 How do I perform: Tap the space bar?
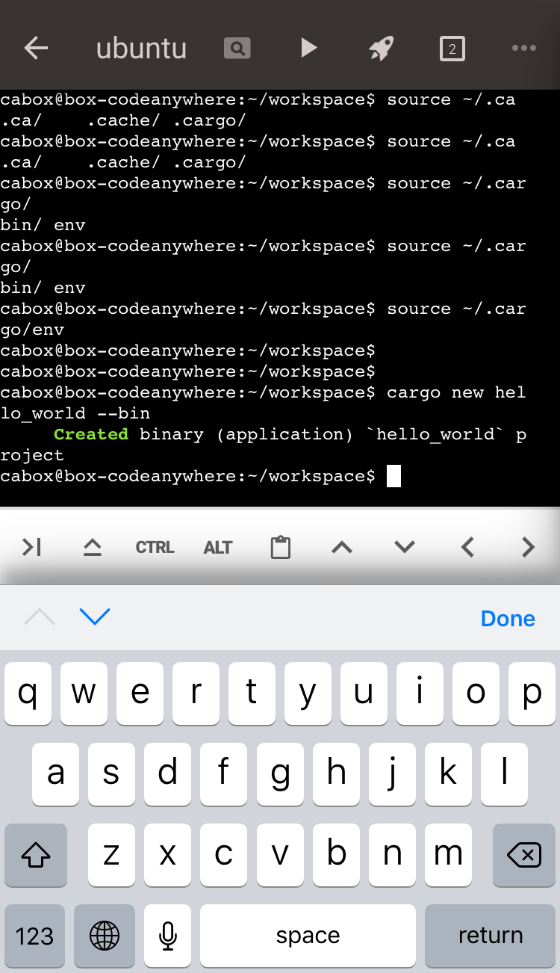pyautogui.click(x=308, y=936)
